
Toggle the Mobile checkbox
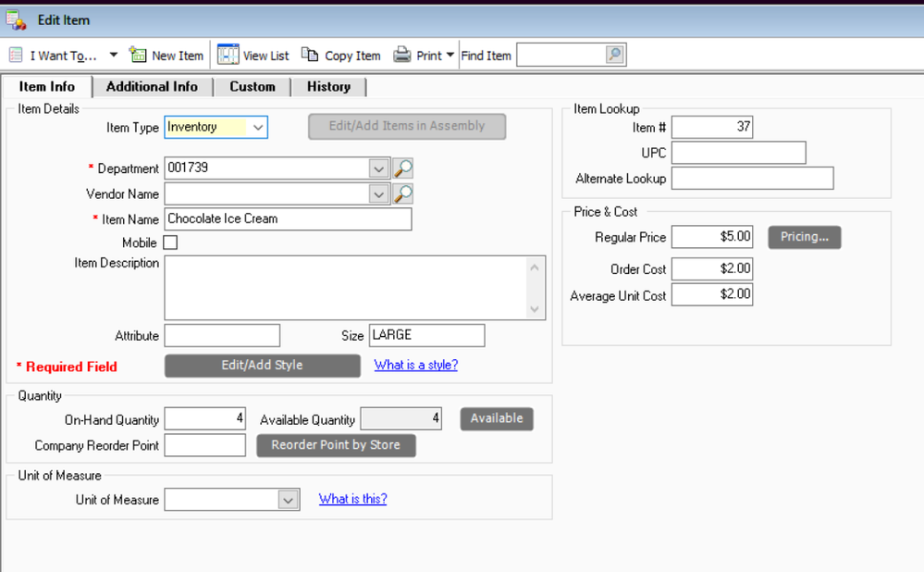(x=169, y=242)
